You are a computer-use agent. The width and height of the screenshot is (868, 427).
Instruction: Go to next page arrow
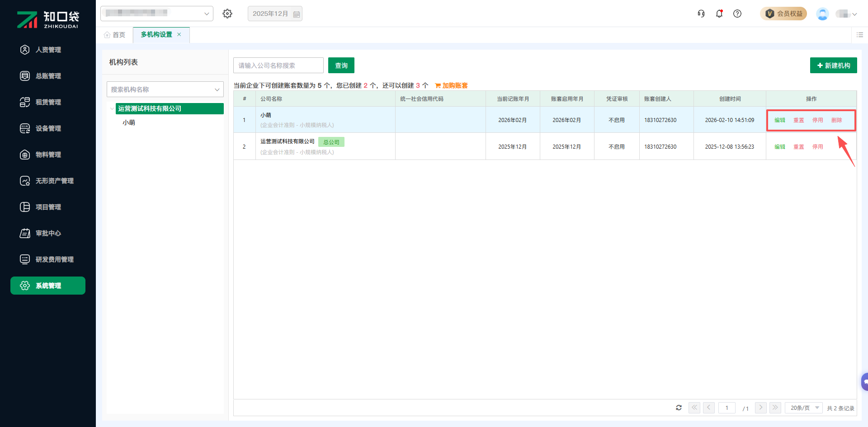pos(761,408)
